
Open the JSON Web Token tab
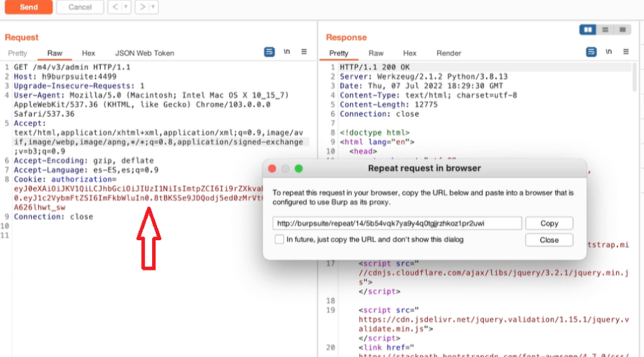click(x=145, y=53)
